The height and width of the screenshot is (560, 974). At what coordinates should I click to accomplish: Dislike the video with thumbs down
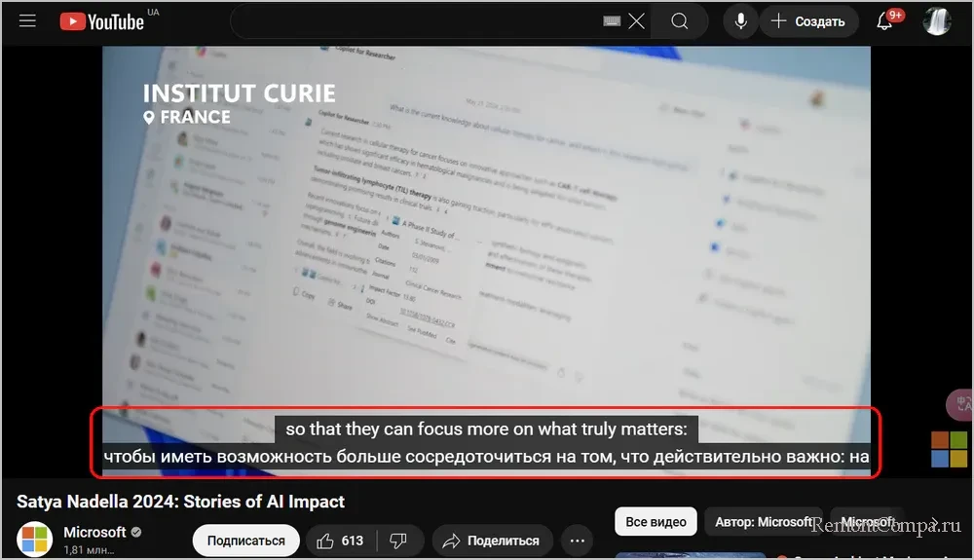(x=398, y=541)
